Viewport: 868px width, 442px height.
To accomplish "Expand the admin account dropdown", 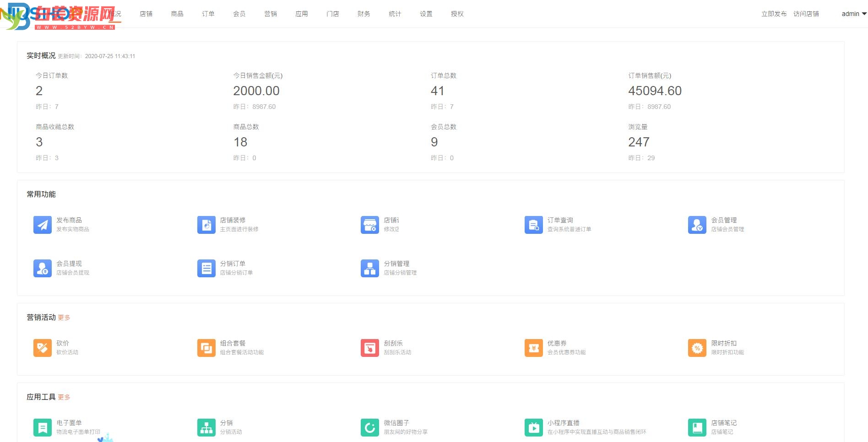I will click(x=854, y=14).
